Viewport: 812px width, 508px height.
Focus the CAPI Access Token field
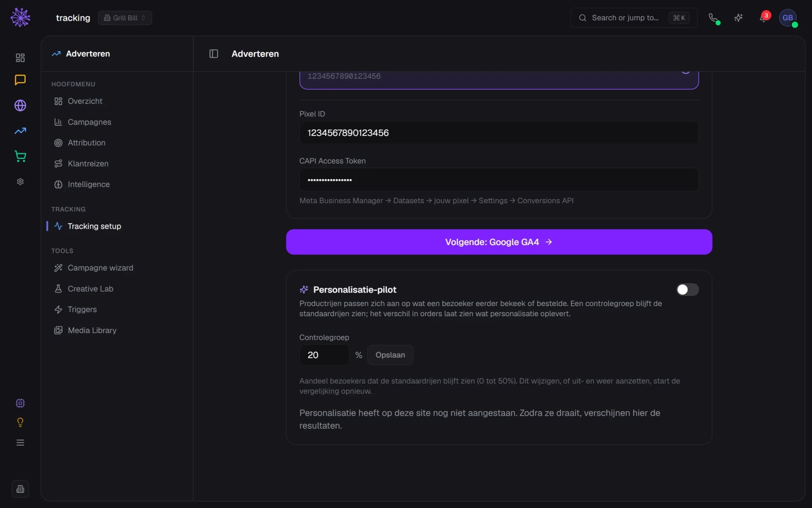499,179
